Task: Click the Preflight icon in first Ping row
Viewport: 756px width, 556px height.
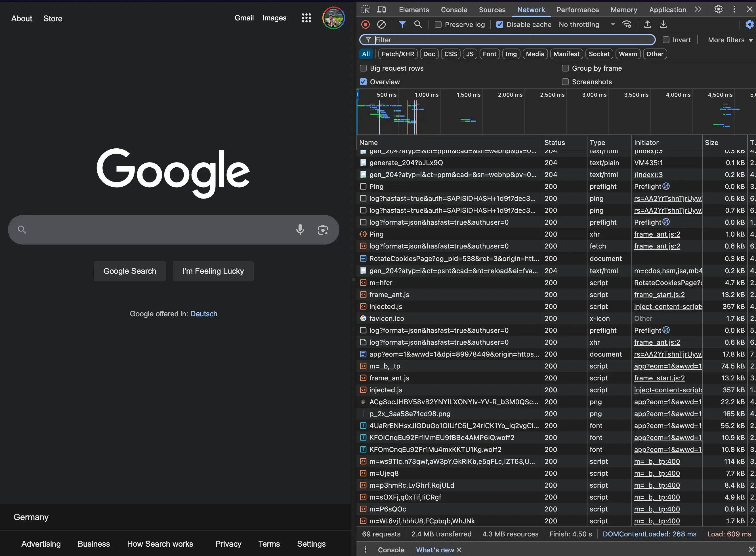Action: coord(666,186)
